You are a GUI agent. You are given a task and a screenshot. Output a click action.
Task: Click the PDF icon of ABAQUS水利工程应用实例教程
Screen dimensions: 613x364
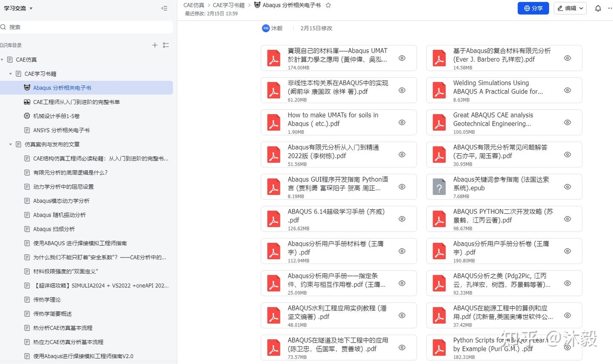pyautogui.click(x=273, y=315)
